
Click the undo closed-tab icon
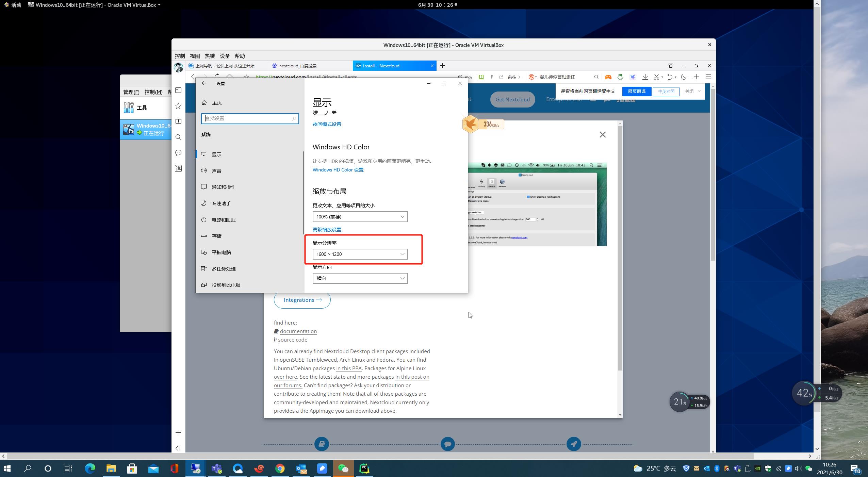point(670,77)
